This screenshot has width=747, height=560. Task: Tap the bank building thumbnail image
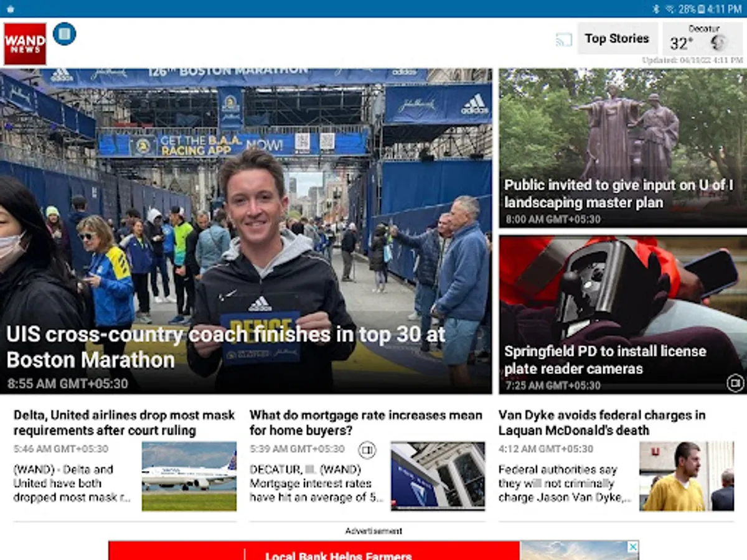pyautogui.click(x=438, y=476)
